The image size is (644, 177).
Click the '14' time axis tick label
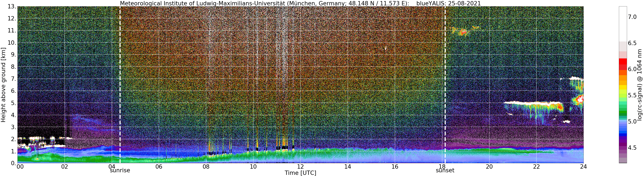coord(347,166)
